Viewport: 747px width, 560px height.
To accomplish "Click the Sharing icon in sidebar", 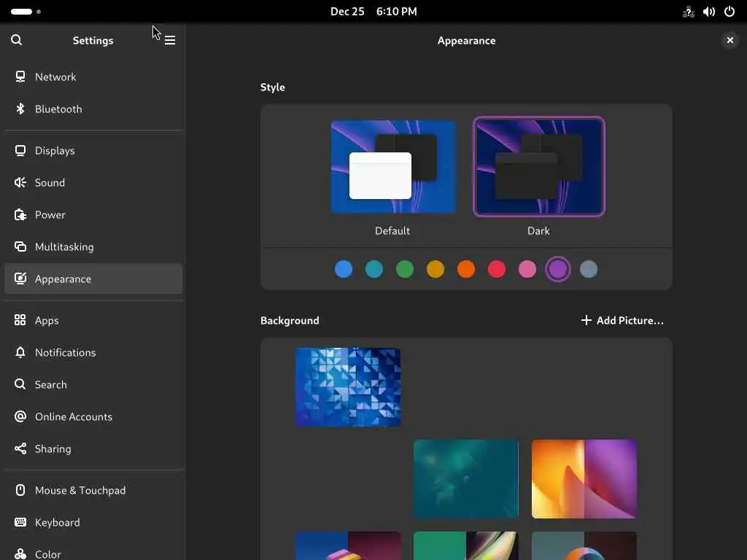I will [20, 448].
